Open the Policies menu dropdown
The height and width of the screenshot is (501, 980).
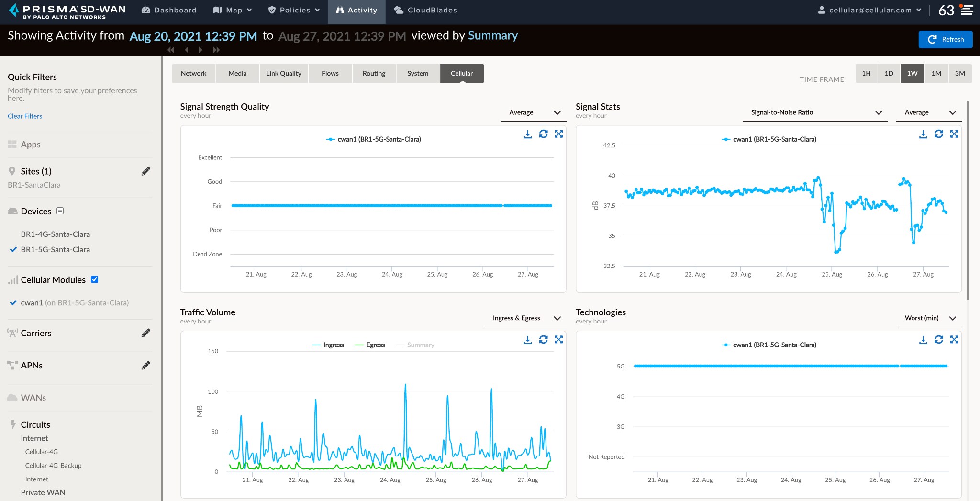[294, 10]
